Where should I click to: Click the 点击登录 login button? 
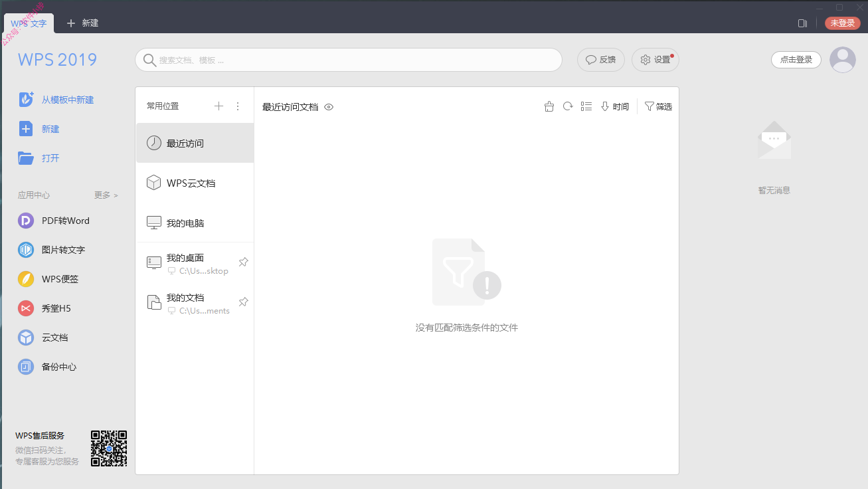796,60
